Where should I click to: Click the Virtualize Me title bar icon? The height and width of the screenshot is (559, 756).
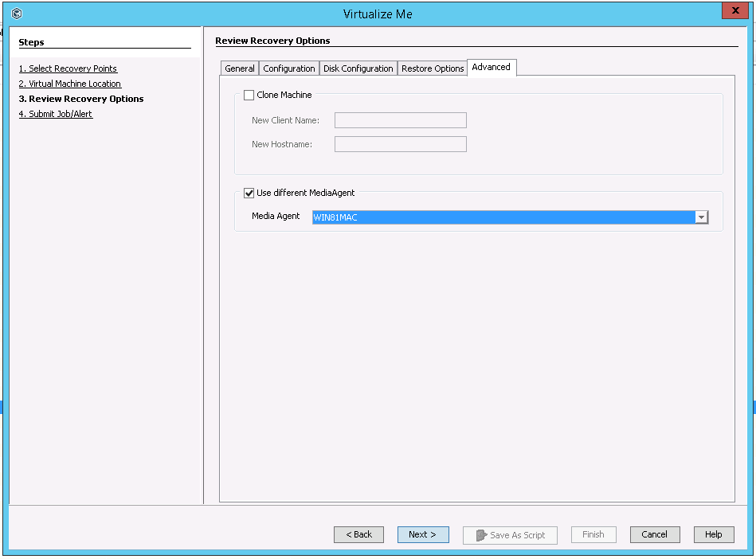click(x=17, y=14)
